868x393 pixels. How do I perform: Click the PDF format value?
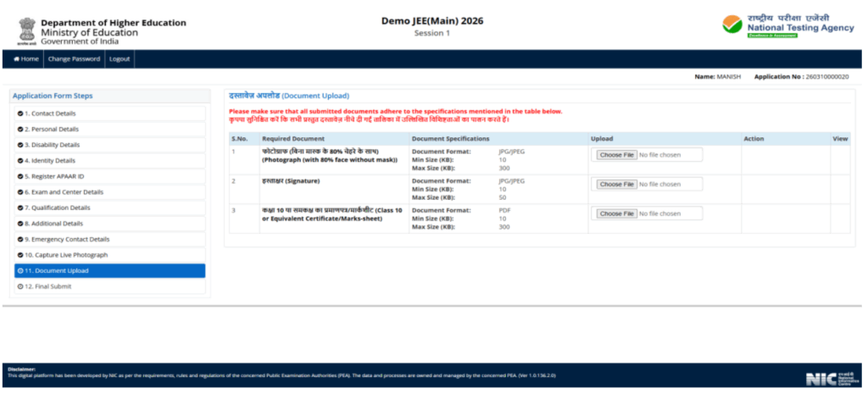(504, 210)
